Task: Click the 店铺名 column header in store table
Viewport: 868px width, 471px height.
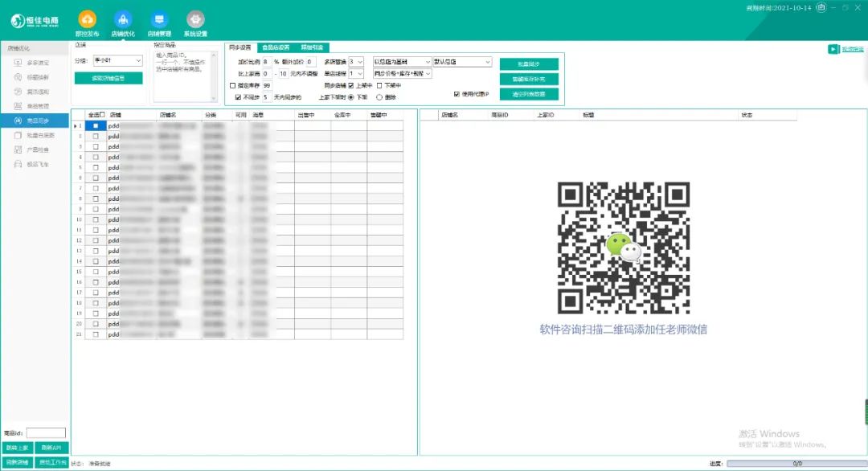Action: pos(168,115)
